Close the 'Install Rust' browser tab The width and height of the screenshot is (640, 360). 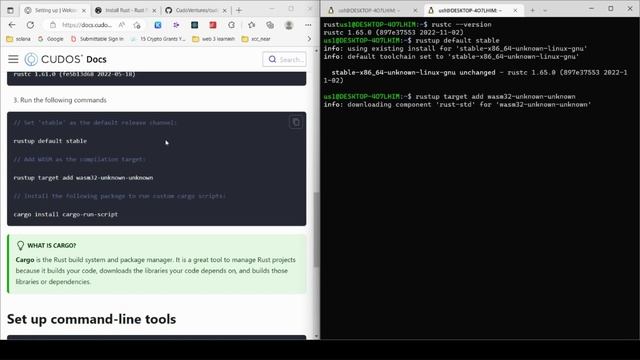(x=154, y=11)
